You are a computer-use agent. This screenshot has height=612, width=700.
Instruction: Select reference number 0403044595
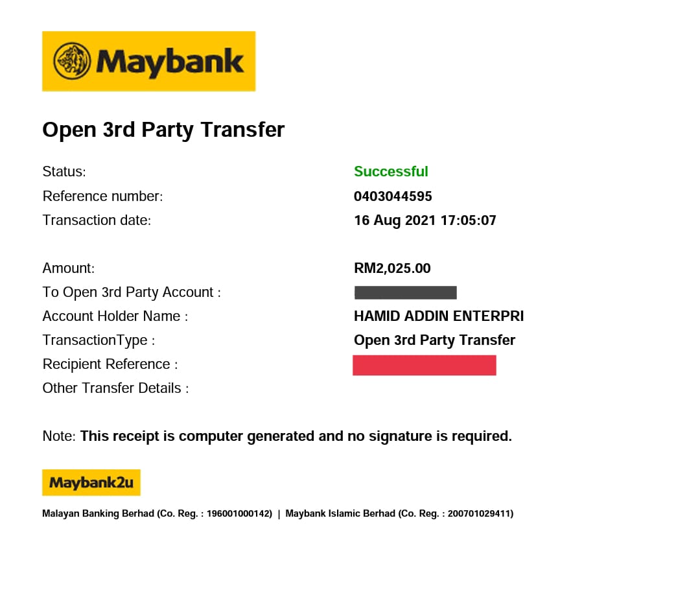pos(393,196)
